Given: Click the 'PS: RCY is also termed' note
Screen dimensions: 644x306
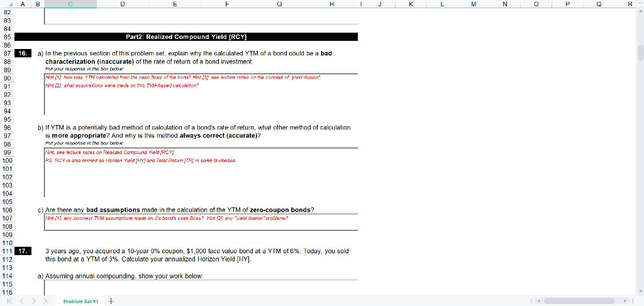Looking at the screenshot, I should [140, 160].
